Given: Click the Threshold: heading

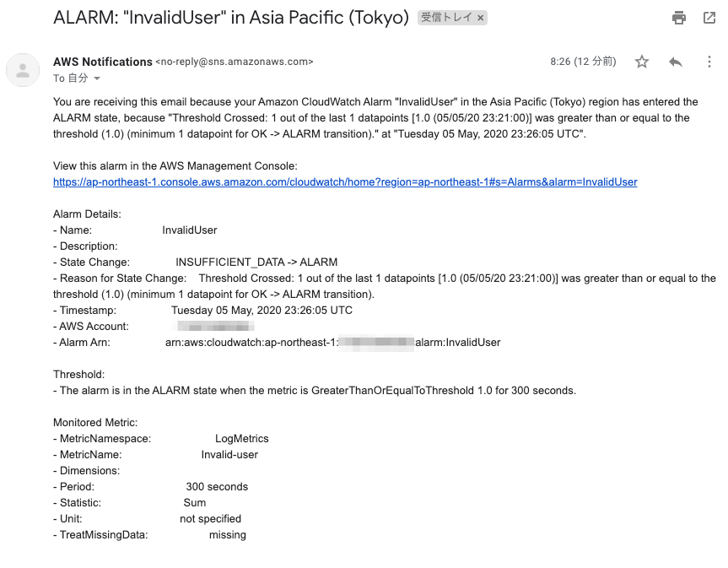Looking at the screenshot, I should click(x=79, y=375).
